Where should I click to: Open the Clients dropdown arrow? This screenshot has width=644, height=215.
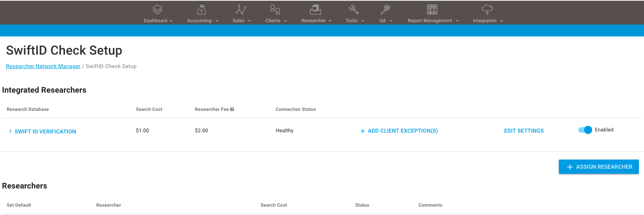coord(286,21)
